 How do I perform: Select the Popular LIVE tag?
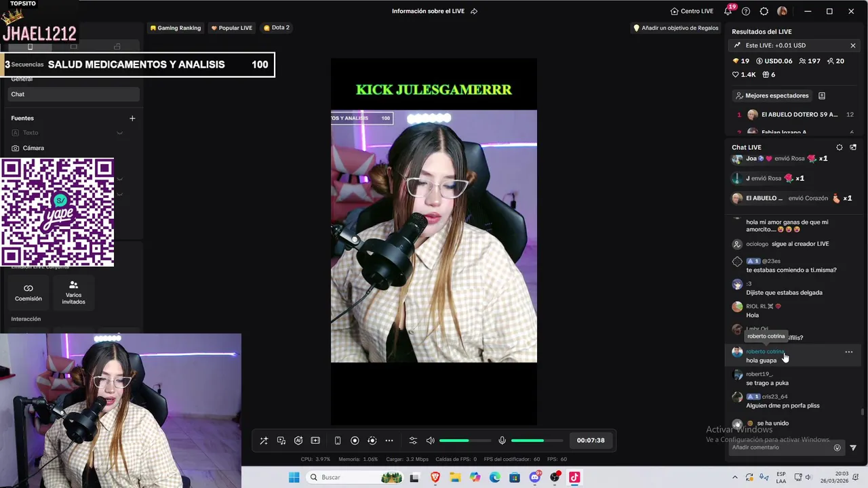pyautogui.click(x=232, y=28)
